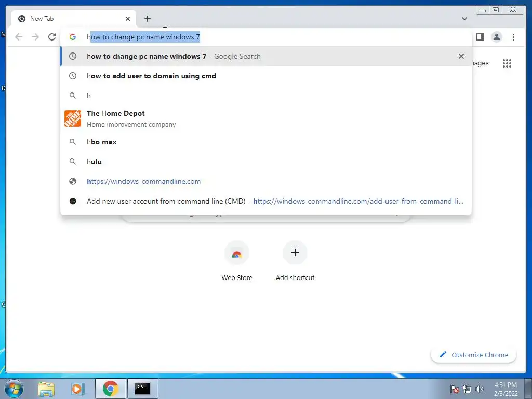The image size is (532, 399).
Task: Click the Reload page icon
Action: click(x=52, y=37)
